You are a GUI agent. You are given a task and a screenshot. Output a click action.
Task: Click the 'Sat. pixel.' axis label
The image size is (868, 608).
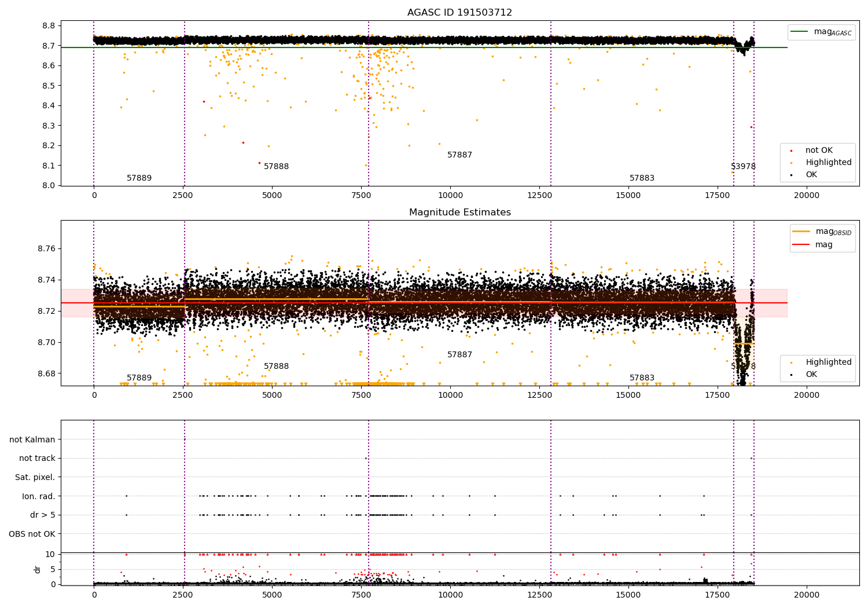coord(35,477)
